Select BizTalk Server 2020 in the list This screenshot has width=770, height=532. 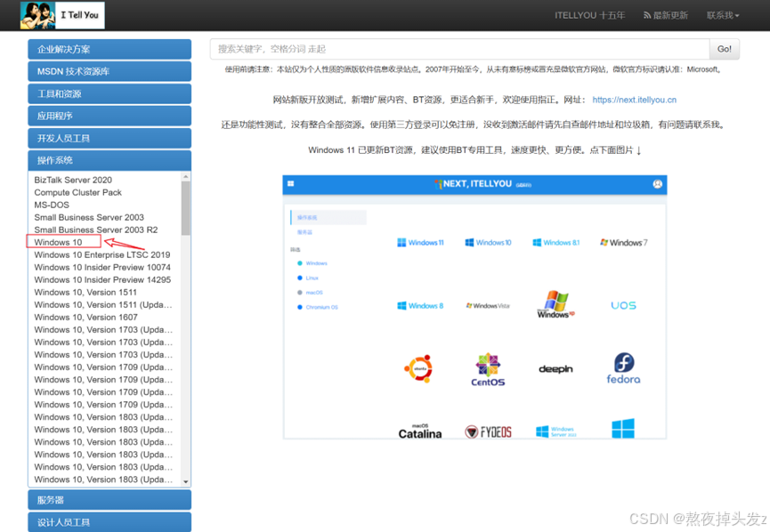pos(73,180)
